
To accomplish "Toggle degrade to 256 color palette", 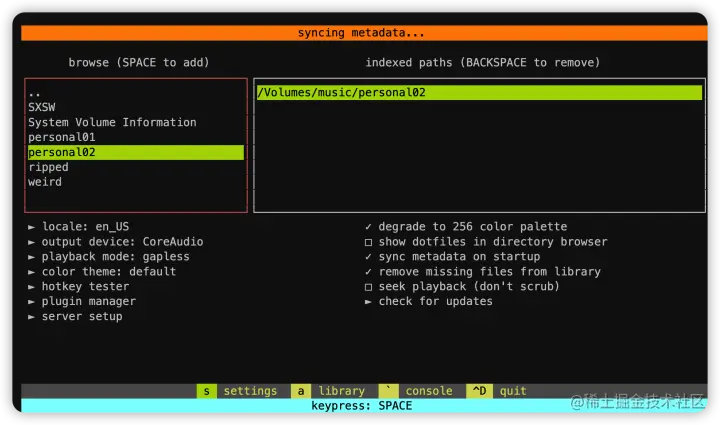I will click(466, 227).
